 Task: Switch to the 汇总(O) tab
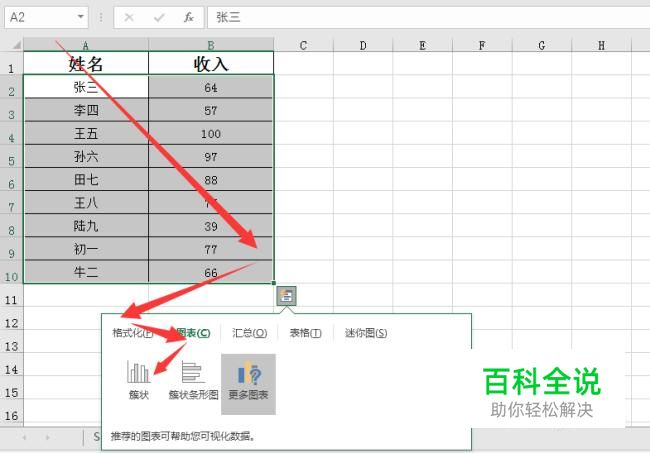[x=249, y=333]
